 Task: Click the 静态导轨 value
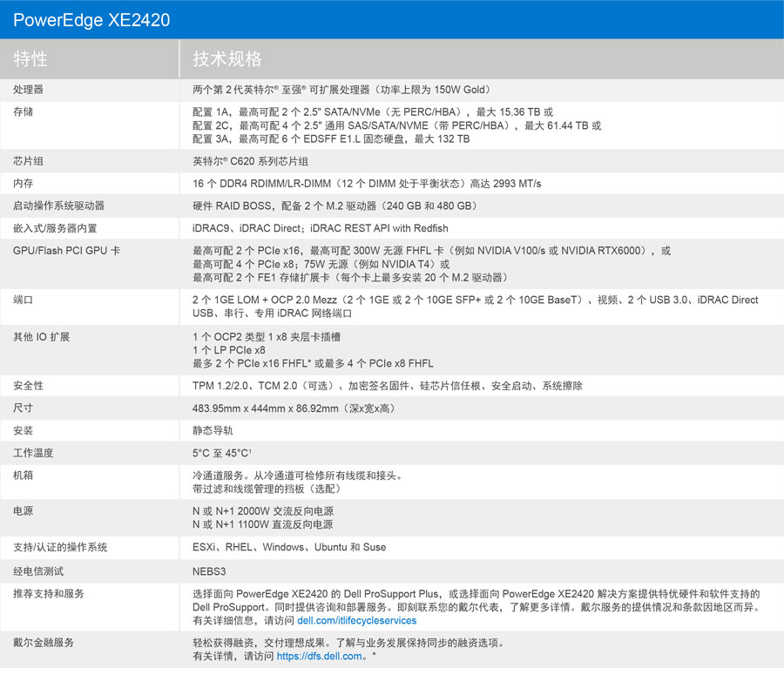(213, 430)
